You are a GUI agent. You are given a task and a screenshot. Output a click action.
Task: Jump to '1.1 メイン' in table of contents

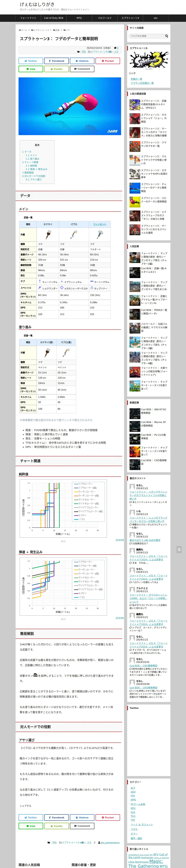tap(31, 155)
